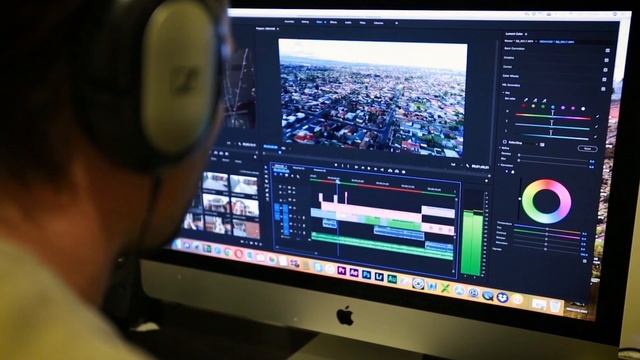This screenshot has height=360, width=640.
Task: Click the red Opera ring icon in Dock
Action: click(238, 254)
